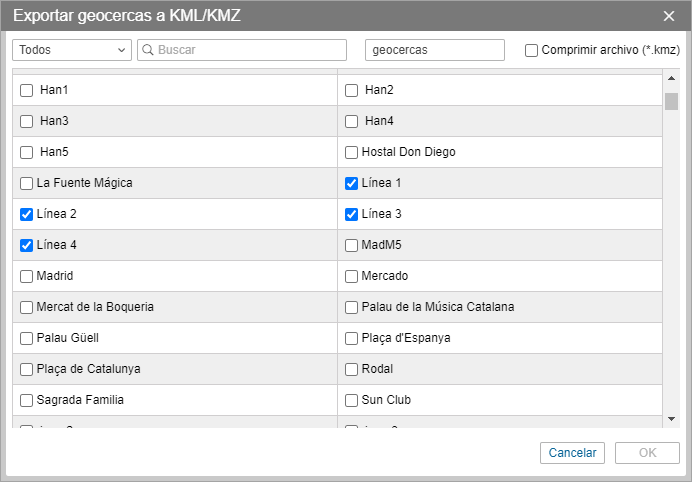Check the Sagrada Familia geofence

(27, 400)
